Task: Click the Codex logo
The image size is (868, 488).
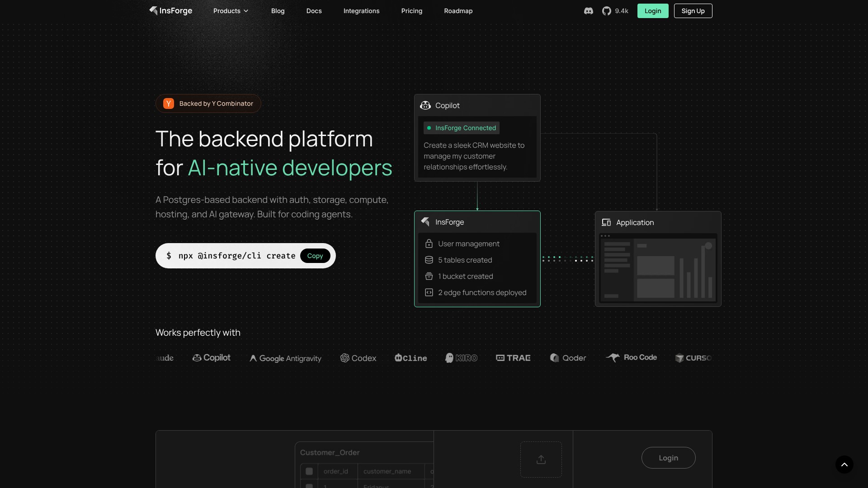Action: tap(358, 358)
